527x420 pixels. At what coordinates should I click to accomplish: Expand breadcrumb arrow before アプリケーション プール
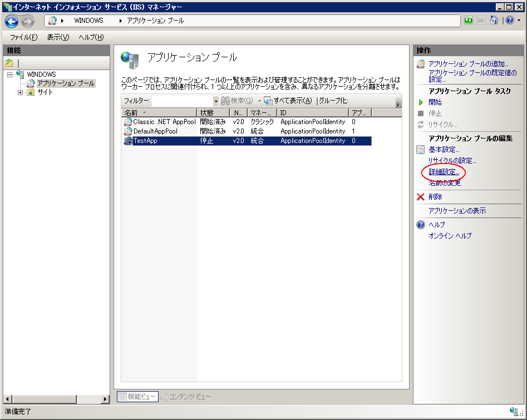(x=121, y=21)
